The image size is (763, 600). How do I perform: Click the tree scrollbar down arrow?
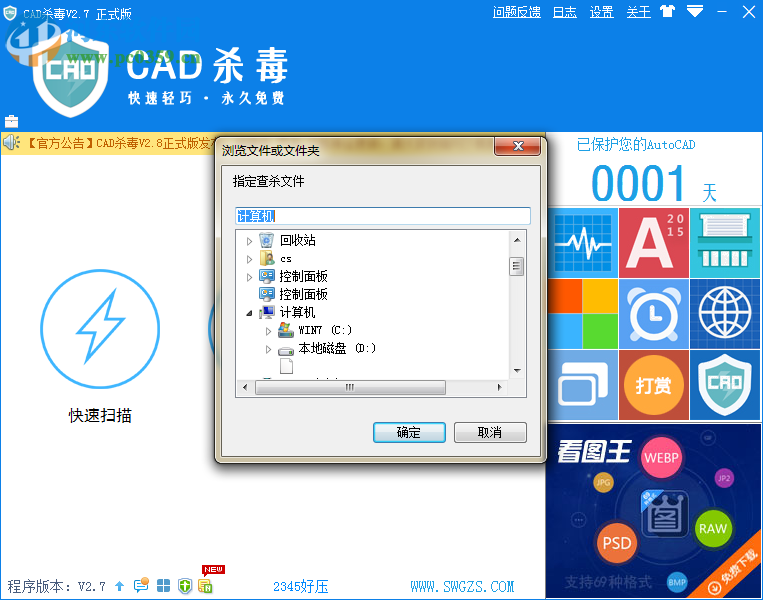tap(517, 371)
